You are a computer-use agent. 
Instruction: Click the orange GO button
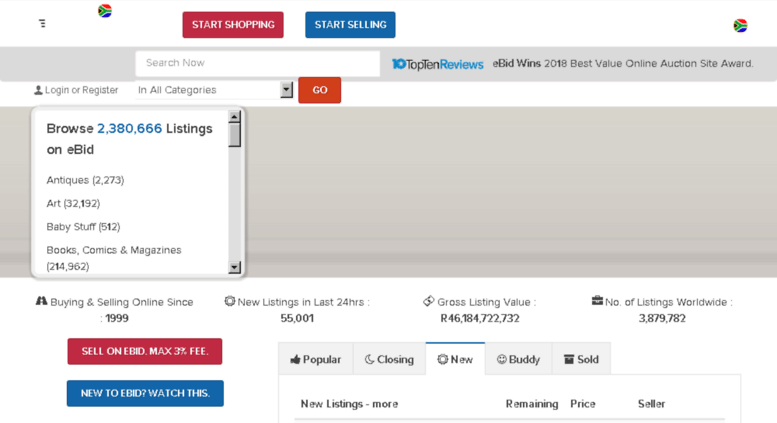tap(320, 90)
